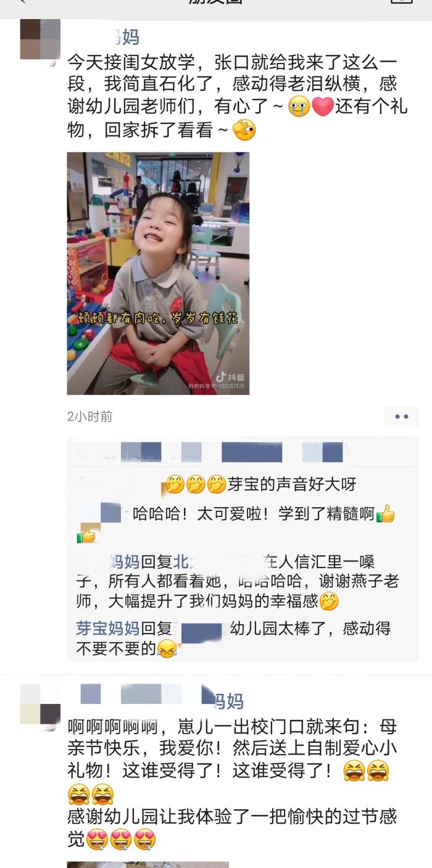This screenshot has height=868, width=432.
Task: Tap the 2小时前 timestamp
Action: point(90,416)
